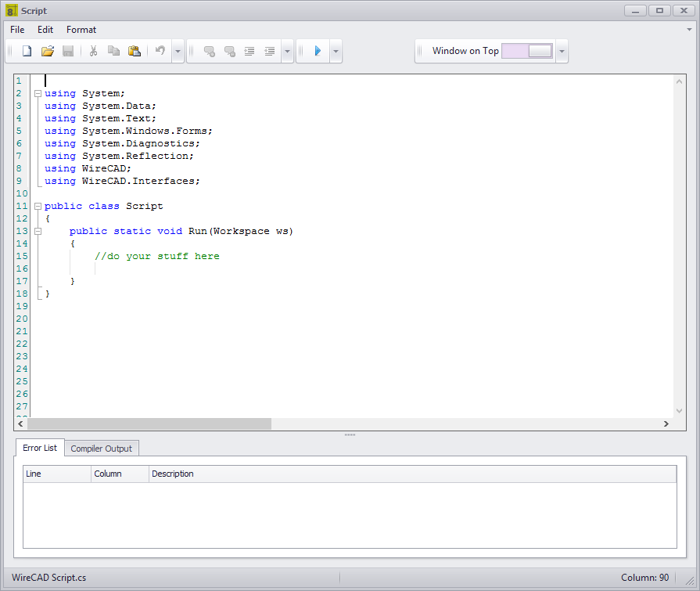The width and height of the screenshot is (700, 591).
Task: Click the Save disk icon
Action: (x=68, y=51)
